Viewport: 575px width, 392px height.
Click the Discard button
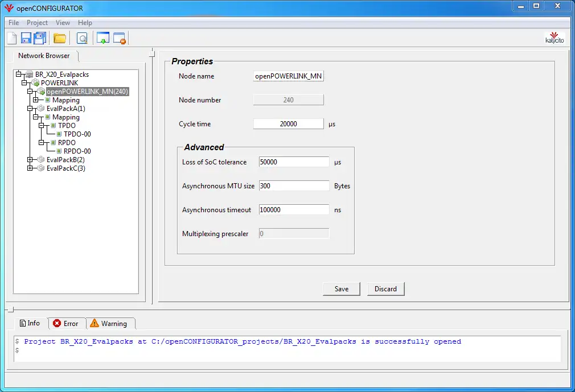click(x=385, y=288)
